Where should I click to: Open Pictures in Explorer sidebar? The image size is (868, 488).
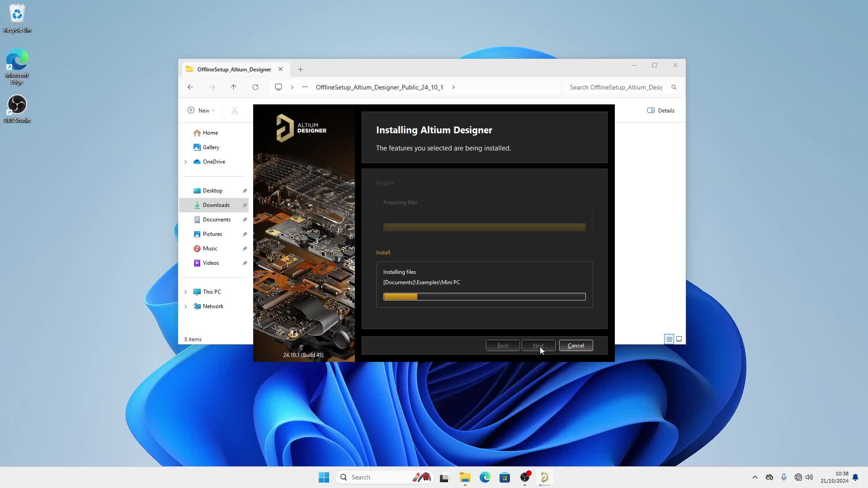coord(212,234)
